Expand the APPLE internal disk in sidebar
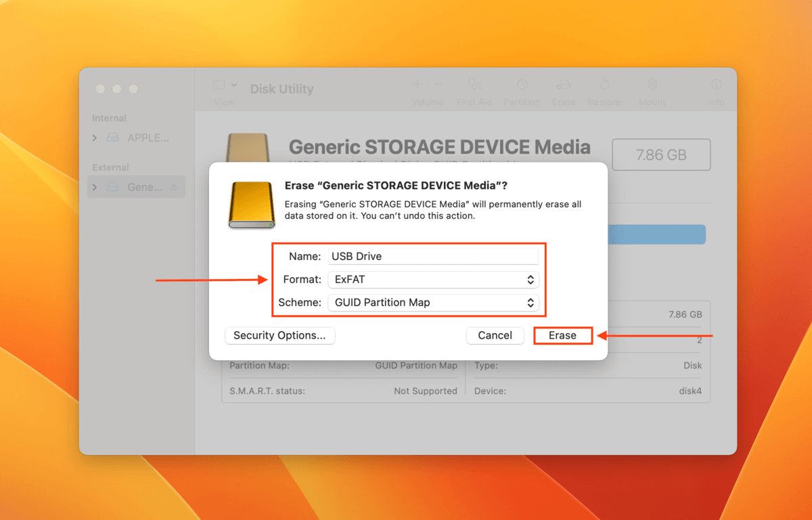Image resolution: width=812 pixels, height=520 pixels. [x=95, y=137]
